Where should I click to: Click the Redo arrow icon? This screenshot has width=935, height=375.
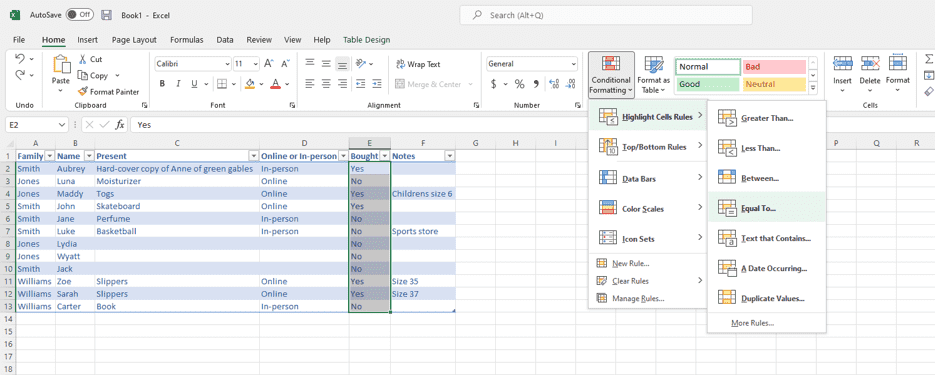[x=20, y=75]
